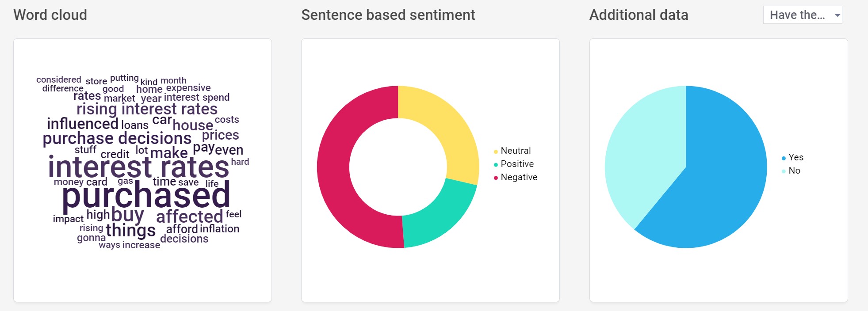The image size is (868, 311).
Task: Click the word 'inflation' in cloud
Action: [x=219, y=229]
